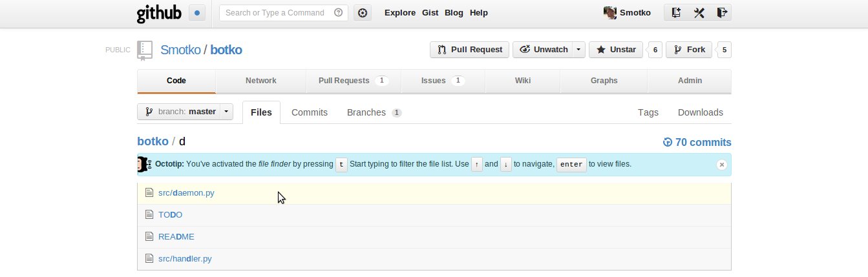Viewport: 868px width, 277px height.
Task: Click the repository book icon
Action: pos(145,50)
